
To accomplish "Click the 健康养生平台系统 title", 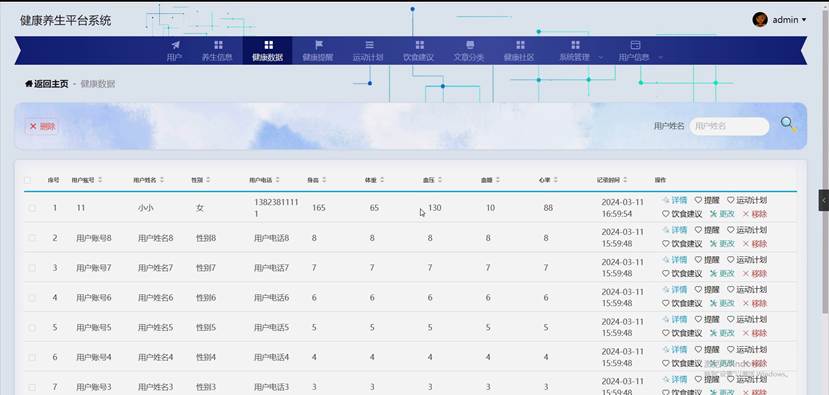I will pos(66,21).
